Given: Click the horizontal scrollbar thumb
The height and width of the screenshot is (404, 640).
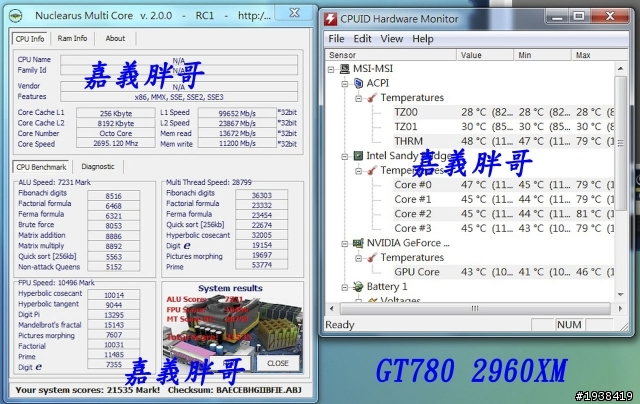Looking at the screenshot, I should pos(475,309).
